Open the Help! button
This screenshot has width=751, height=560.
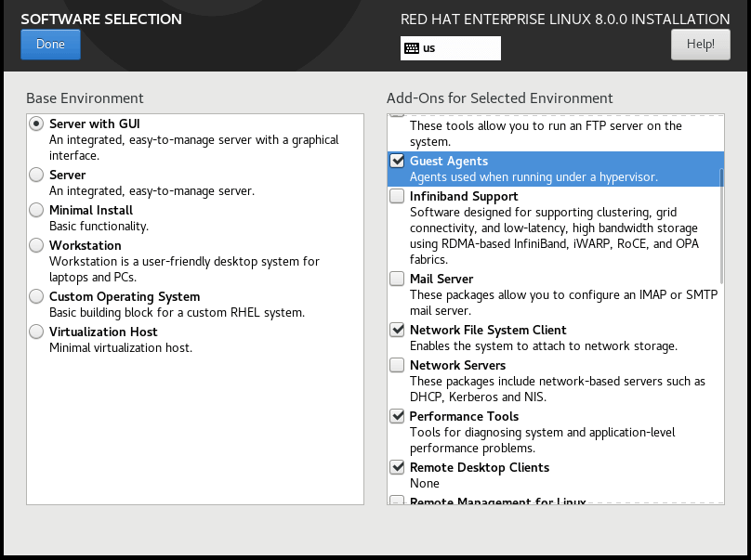700,44
